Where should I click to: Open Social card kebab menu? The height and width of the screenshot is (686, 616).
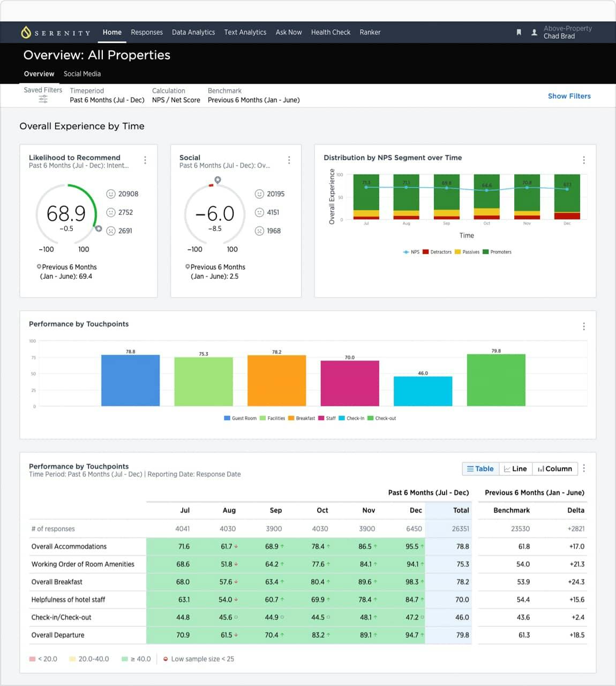(289, 160)
